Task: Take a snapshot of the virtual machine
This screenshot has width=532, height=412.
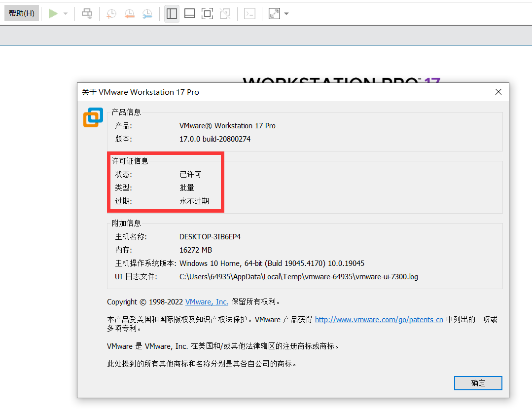Action: pyautogui.click(x=111, y=14)
